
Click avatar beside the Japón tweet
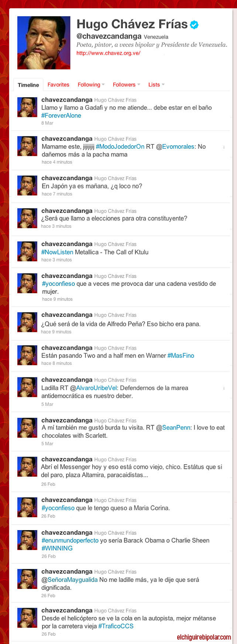click(28, 186)
